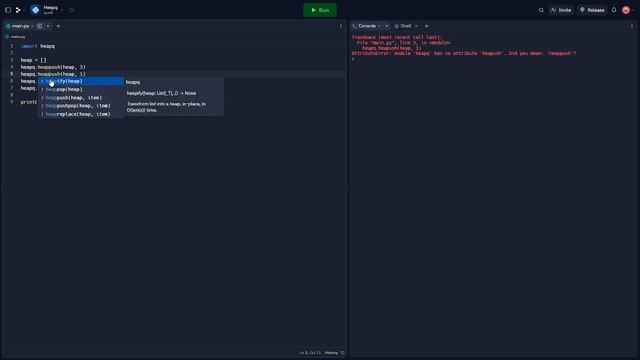Image resolution: width=640 pixels, height=360 pixels.
Task: Close the Shell tab
Action: click(x=416, y=26)
